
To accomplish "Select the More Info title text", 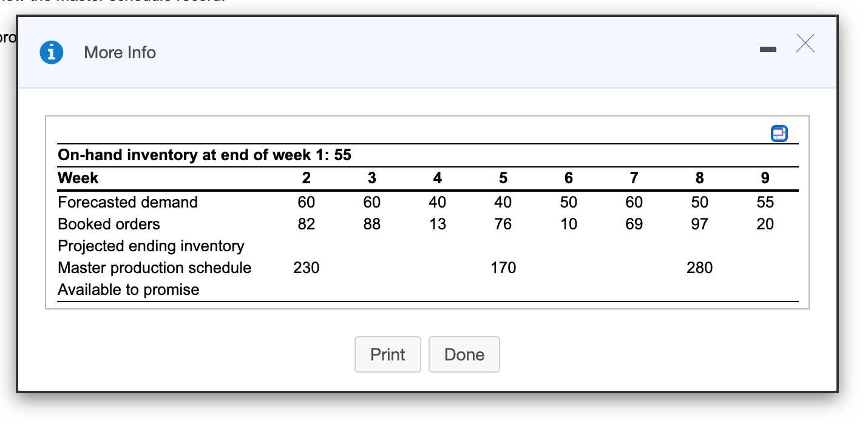I will [x=120, y=53].
